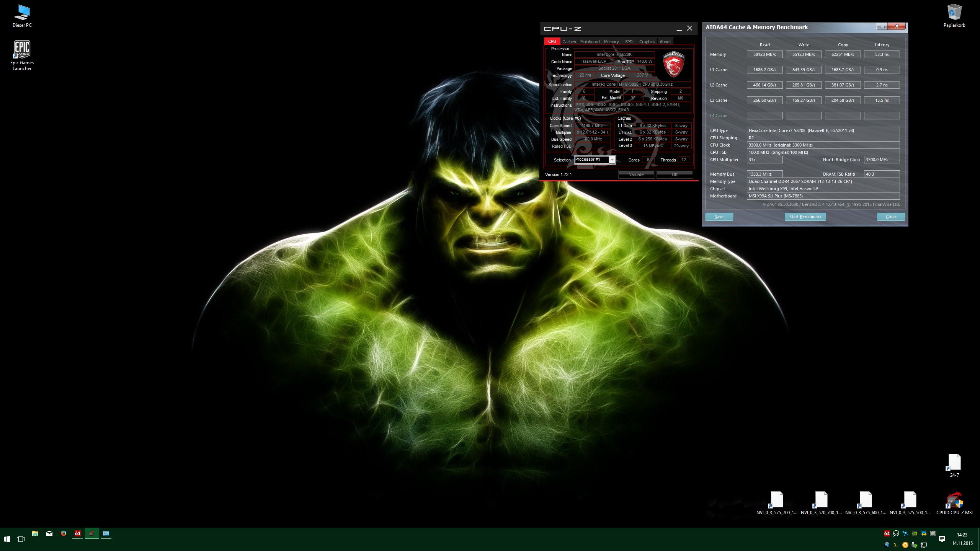Click the Memory Write value 55123 MB/s
980x551 pixels.
(804, 54)
